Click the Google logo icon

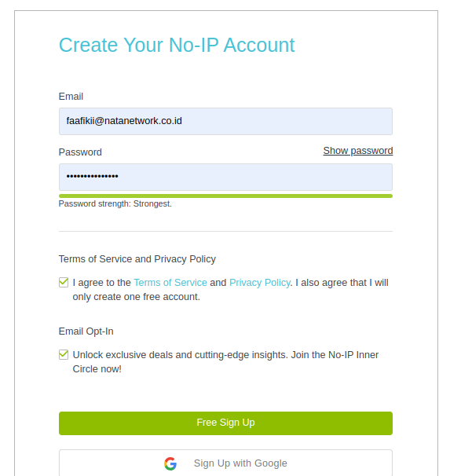point(170,463)
